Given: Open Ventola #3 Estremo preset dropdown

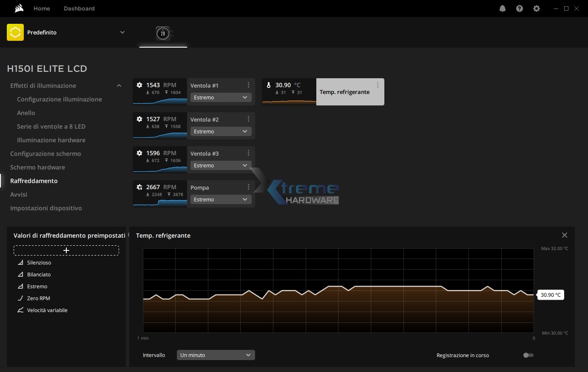Looking at the screenshot, I should coord(220,165).
